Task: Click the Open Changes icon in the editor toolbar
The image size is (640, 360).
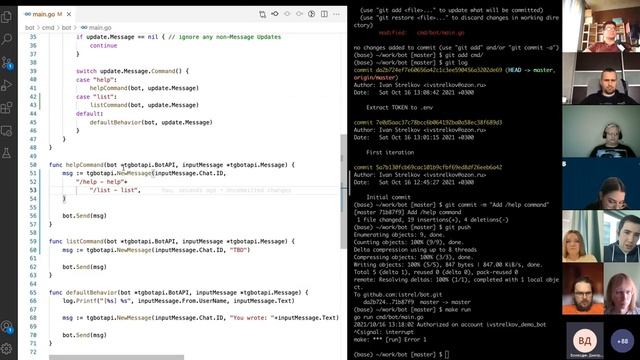Action: pyautogui.click(x=262, y=14)
